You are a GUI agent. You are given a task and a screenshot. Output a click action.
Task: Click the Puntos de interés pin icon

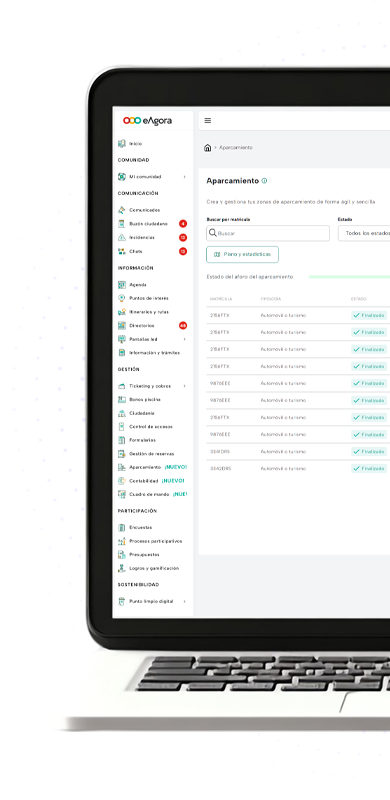pos(121,298)
